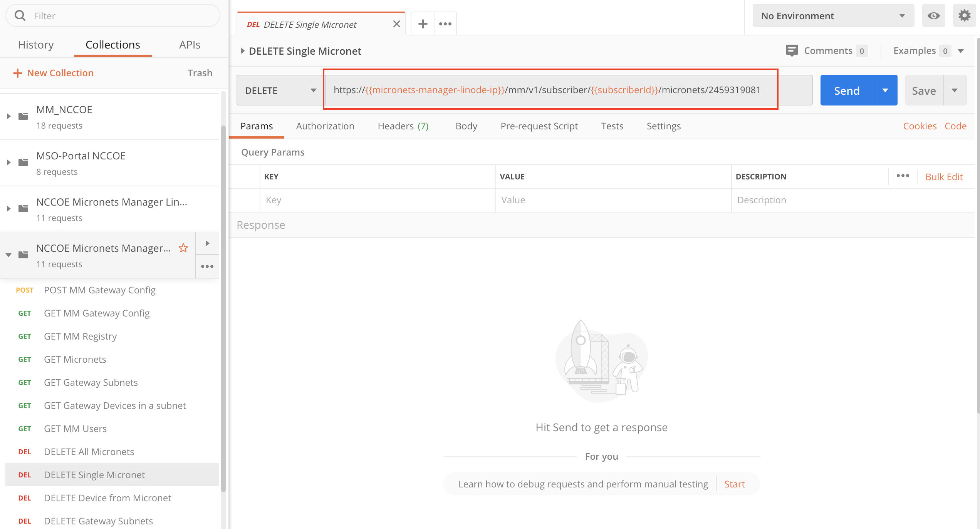
Task: Click into the Filter search field
Action: coord(113,16)
